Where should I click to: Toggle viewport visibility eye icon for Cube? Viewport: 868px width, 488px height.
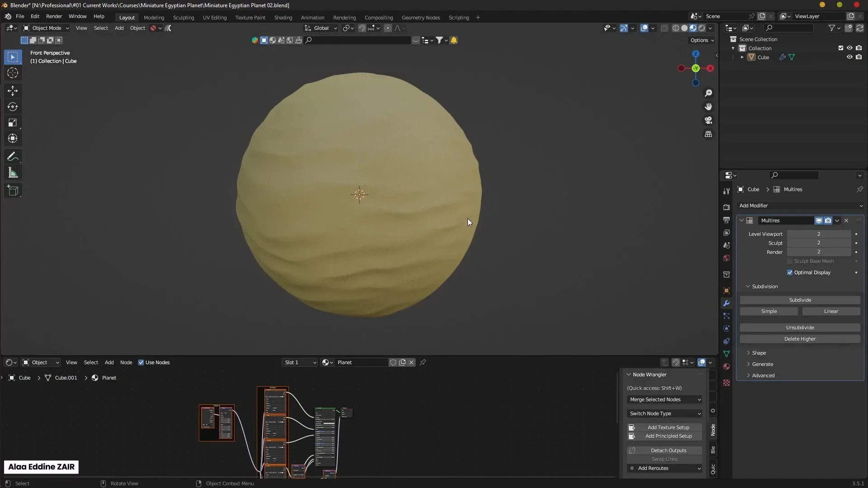tap(849, 57)
